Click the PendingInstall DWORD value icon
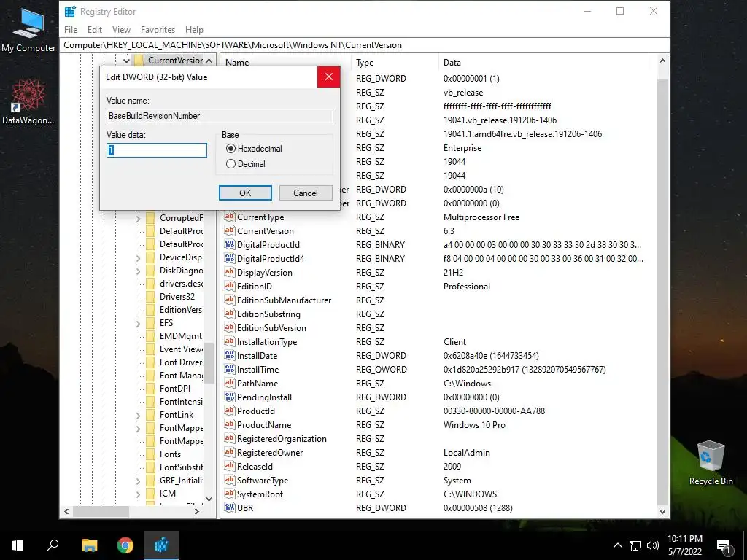The height and width of the screenshot is (560, 747). tap(230, 397)
